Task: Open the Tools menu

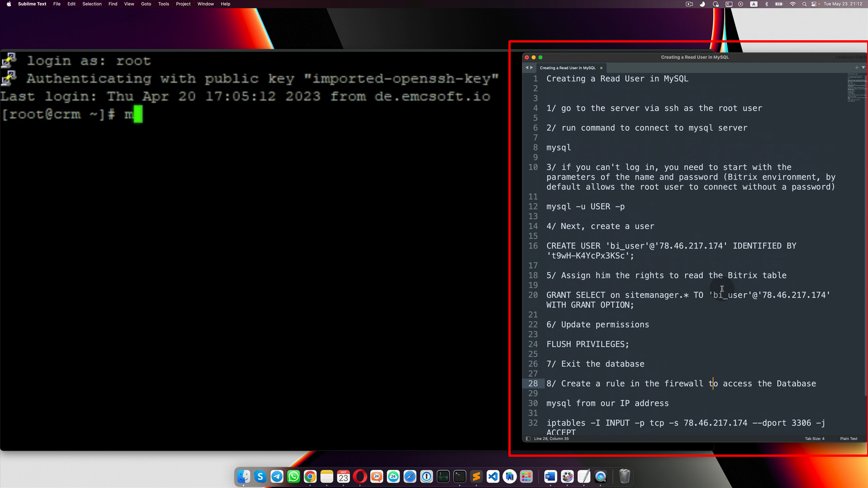Action: tap(163, 4)
